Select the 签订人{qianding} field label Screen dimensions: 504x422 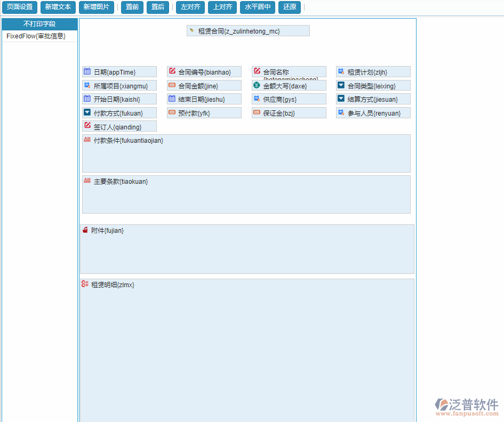(118, 127)
